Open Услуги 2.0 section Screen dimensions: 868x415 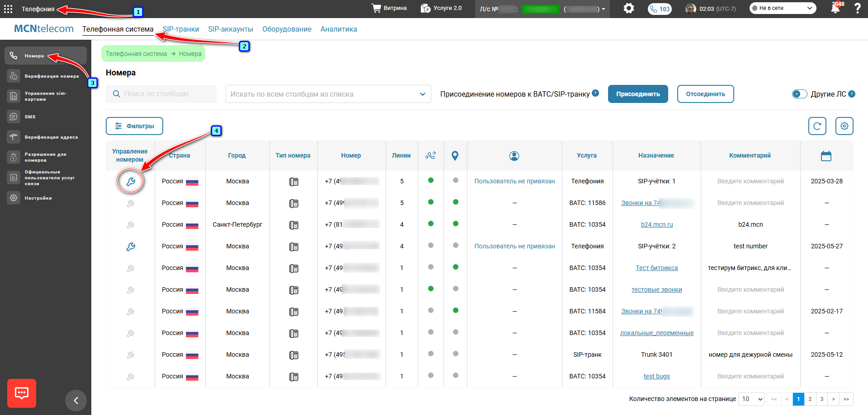point(441,8)
